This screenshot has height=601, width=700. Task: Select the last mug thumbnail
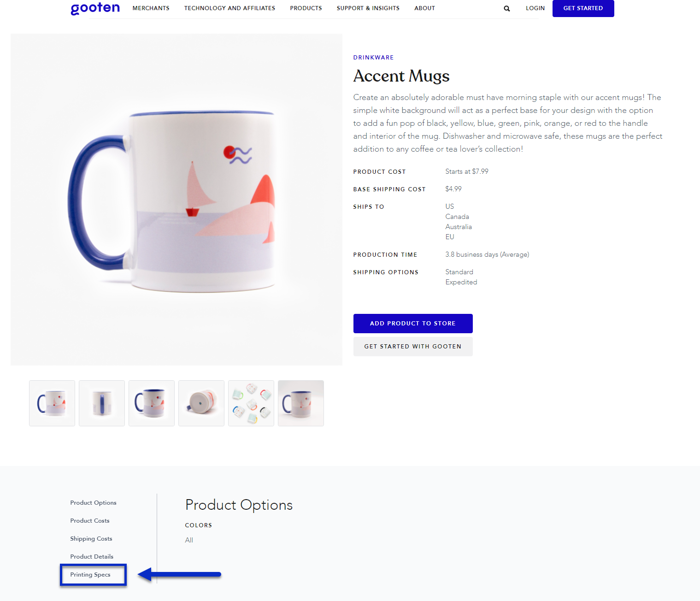[x=301, y=403]
